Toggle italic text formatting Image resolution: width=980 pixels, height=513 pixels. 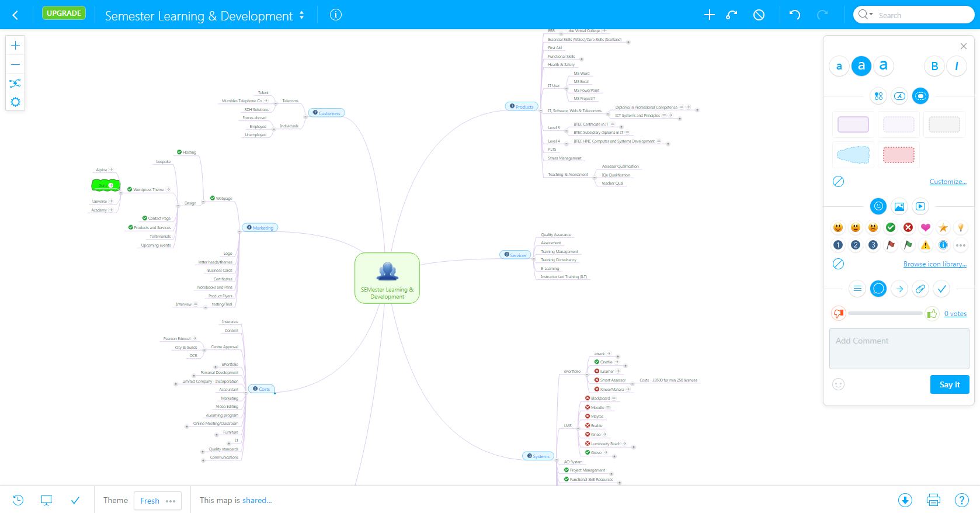point(957,66)
